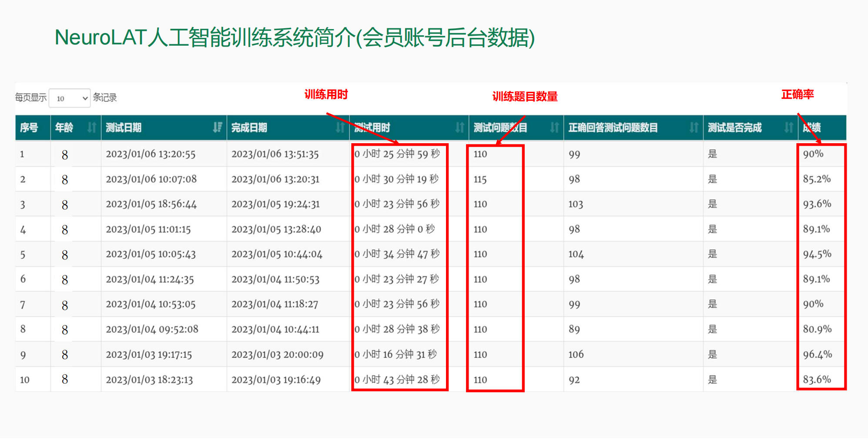868x440 pixels.
Task: Click score 80.9% in row 8
Action: pyautogui.click(x=817, y=329)
